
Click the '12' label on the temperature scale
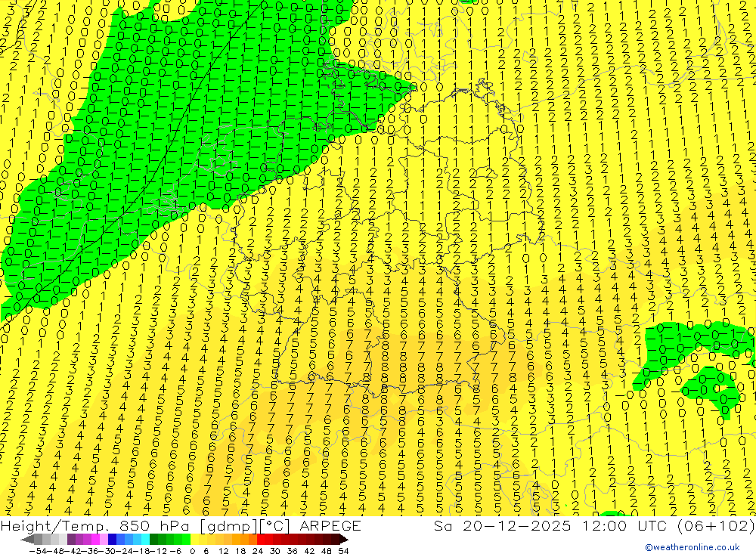(x=223, y=551)
